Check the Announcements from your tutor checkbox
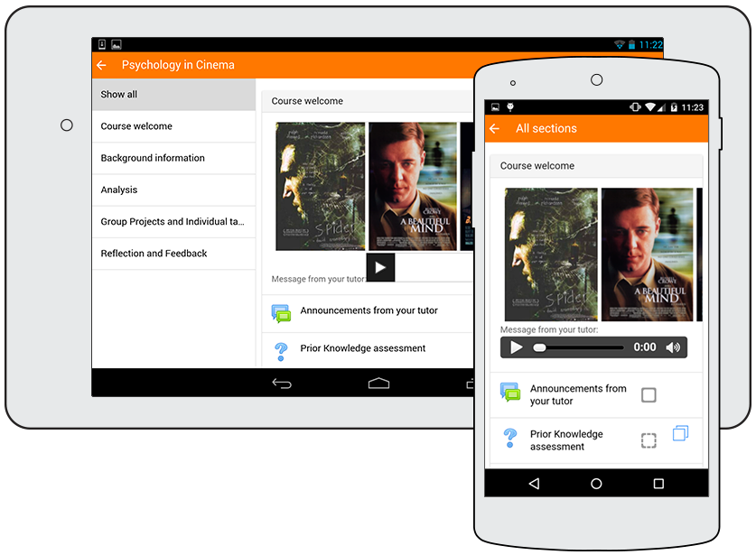This screenshot has width=756, height=555. point(649,395)
